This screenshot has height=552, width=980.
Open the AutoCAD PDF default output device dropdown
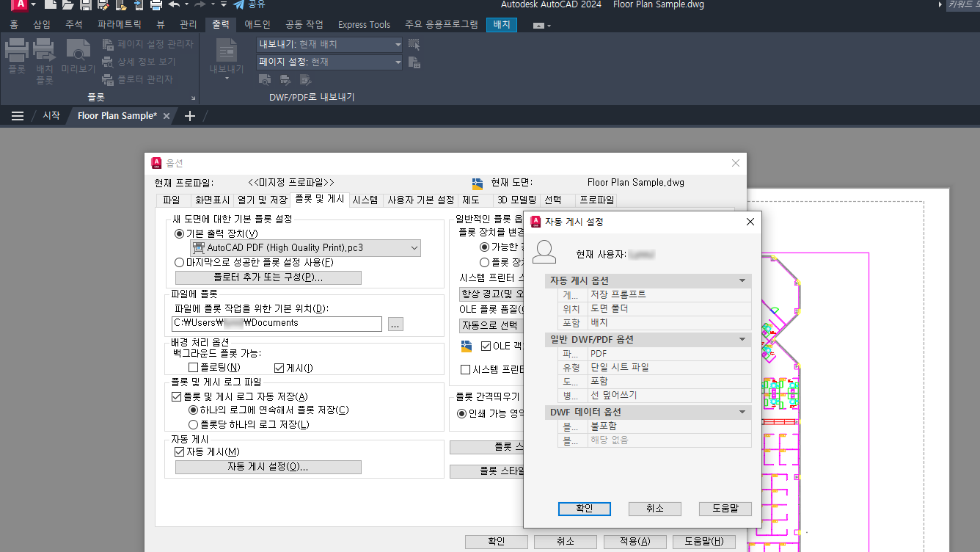pos(305,248)
